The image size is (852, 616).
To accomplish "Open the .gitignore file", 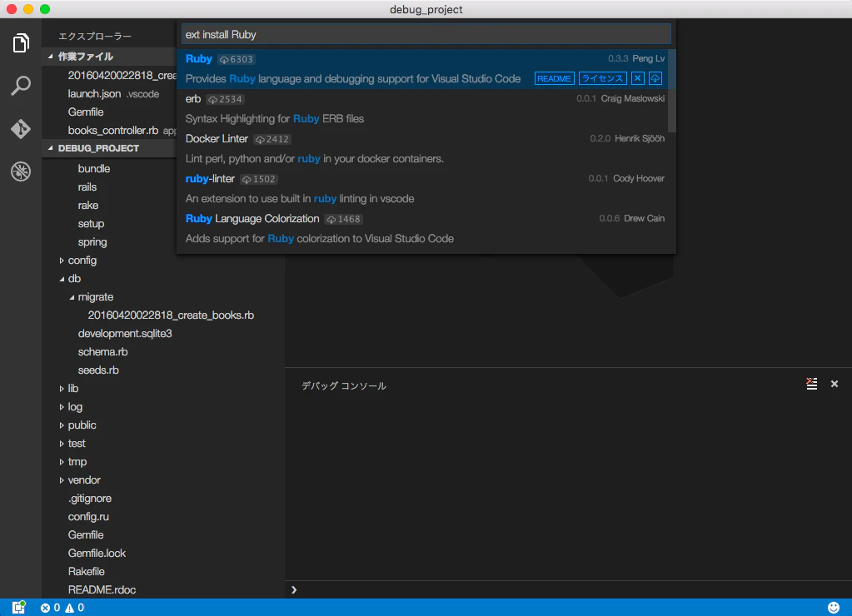I will pos(90,499).
